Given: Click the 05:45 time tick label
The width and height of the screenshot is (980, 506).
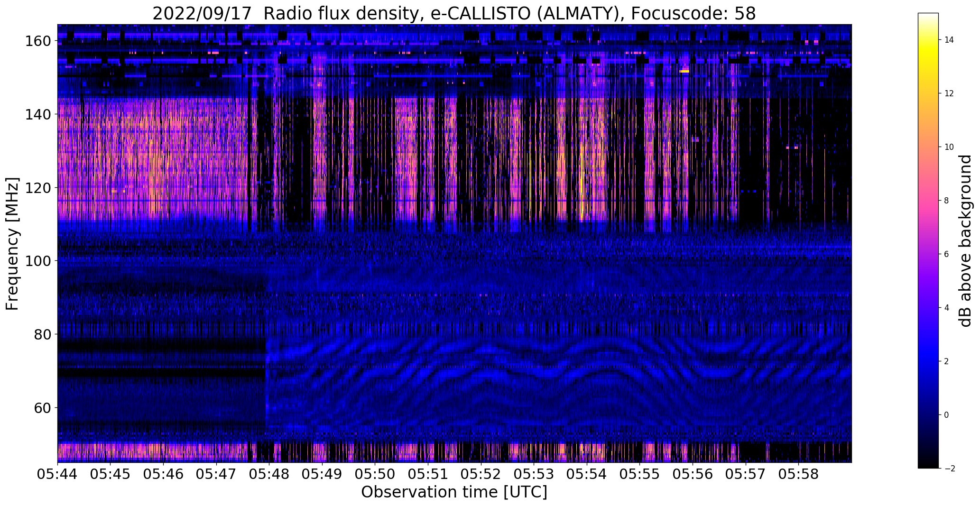Looking at the screenshot, I should 111,474.
